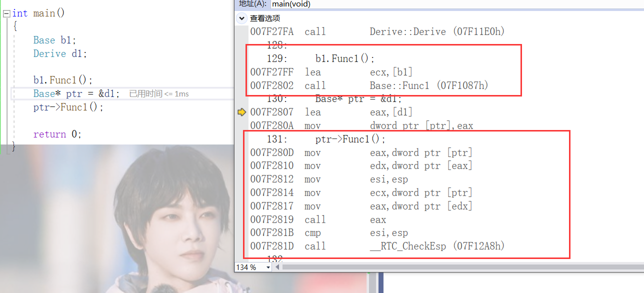644x293 pixels.
Task: Click disassembly line 007F2814 mov ecx,dword ptr [ptr]
Action: point(361,192)
